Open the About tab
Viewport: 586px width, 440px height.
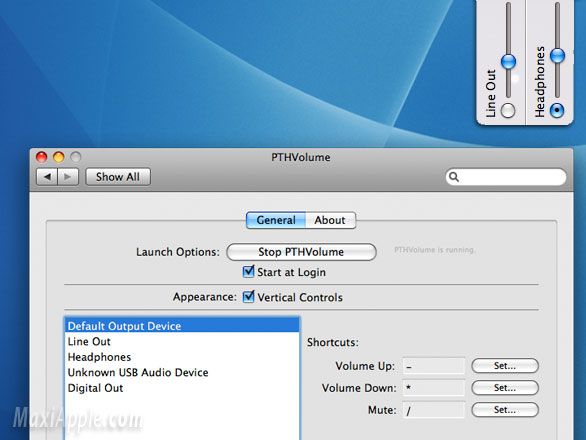pyautogui.click(x=330, y=220)
